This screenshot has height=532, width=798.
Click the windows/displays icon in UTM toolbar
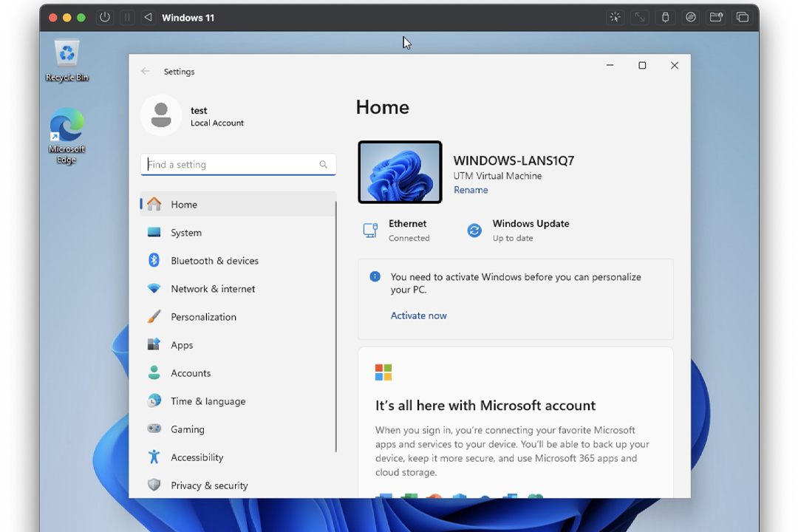click(x=742, y=17)
